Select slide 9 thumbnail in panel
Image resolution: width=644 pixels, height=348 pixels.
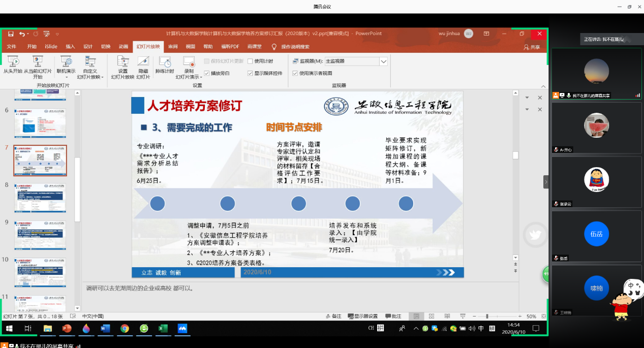40,235
